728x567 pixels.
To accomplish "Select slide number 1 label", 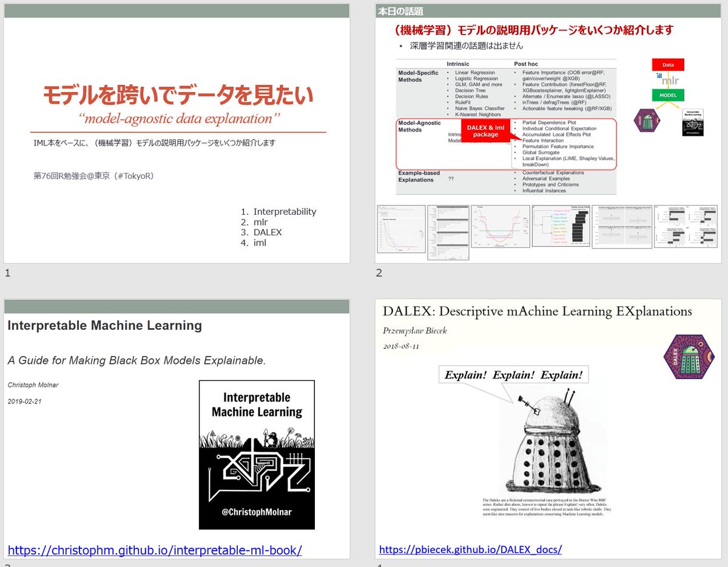I will pyautogui.click(x=7, y=273).
